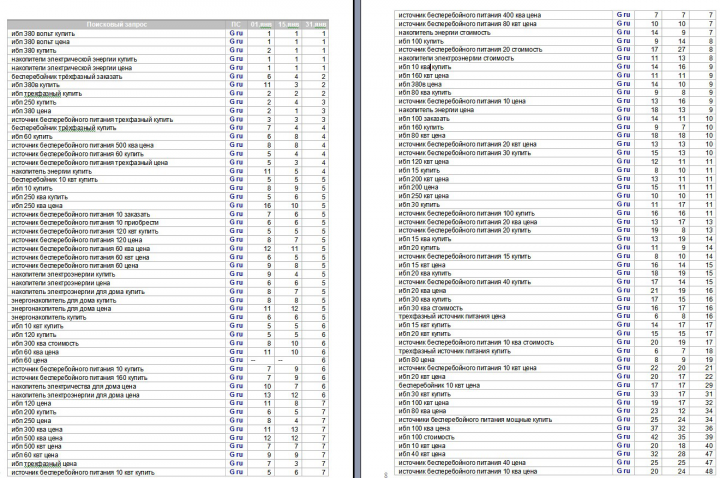The height and width of the screenshot is (478, 720).
Task: Click the query 'ибп 100 стоимость'
Action: pyautogui.click(x=426, y=437)
